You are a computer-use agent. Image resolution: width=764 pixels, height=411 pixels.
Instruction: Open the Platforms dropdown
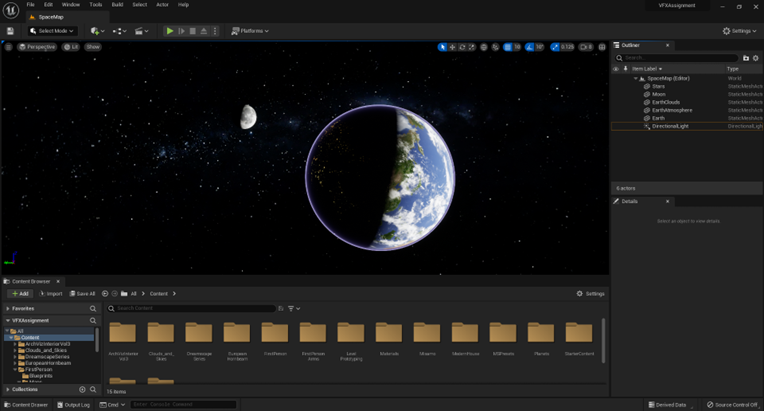(x=250, y=31)
